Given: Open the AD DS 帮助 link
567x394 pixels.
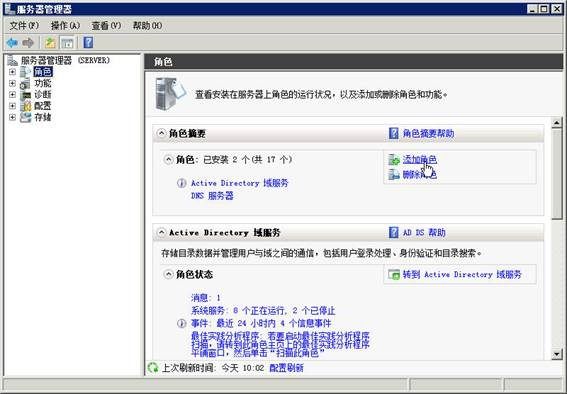Looking at the screenshot, I should point(424,232).
